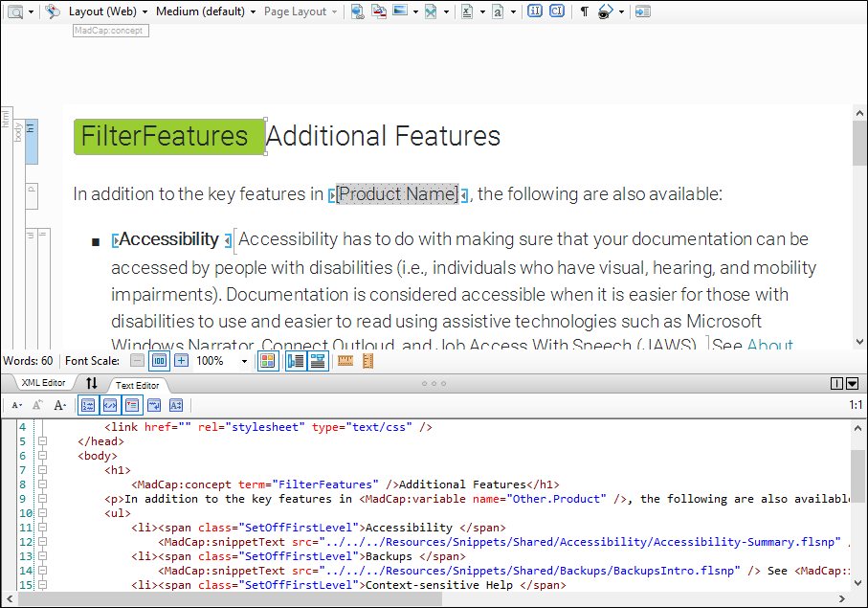
Task: Toggle span structure bars icon
Action: point(317,361)
